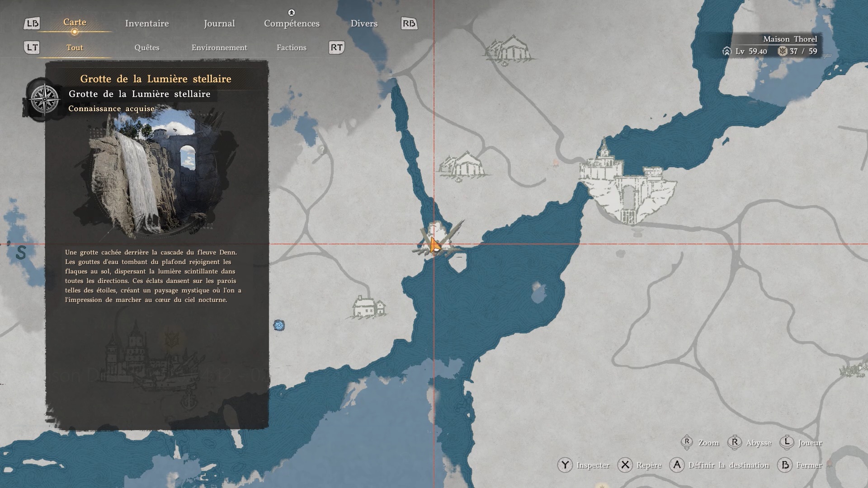The image size is (868, 488).
Task: Switch to the Journal tab
Action: 219,23
